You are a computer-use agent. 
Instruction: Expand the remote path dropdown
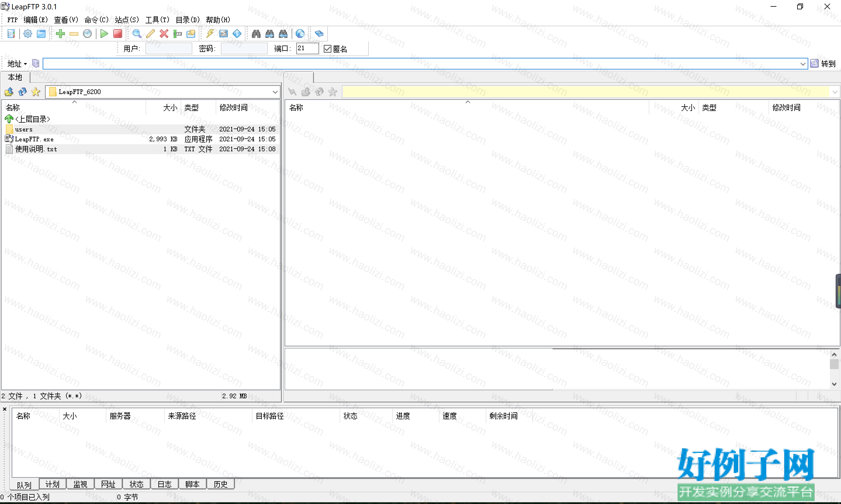pyautogui.click(x=835, y=92)
